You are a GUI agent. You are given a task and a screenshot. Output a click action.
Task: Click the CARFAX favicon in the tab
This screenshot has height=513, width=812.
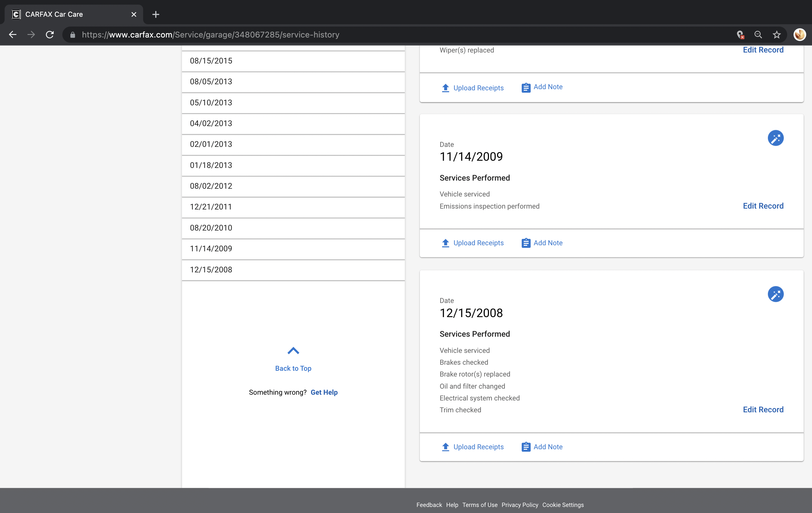(16, 14)
